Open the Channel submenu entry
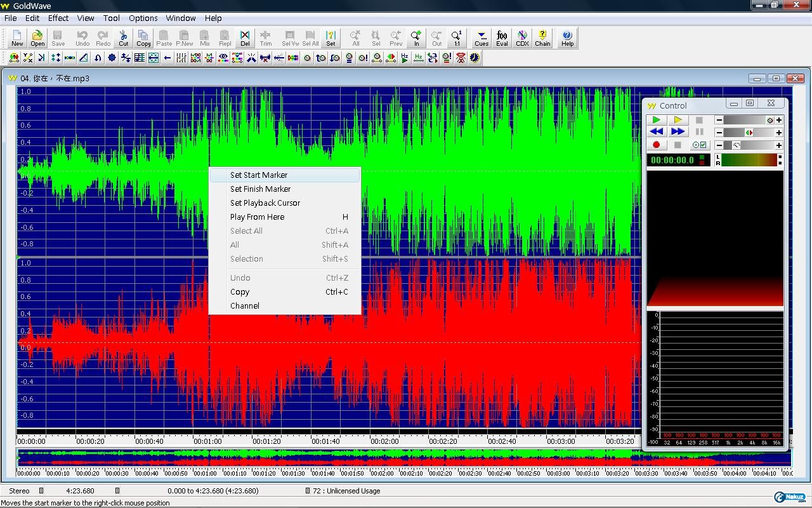This screenshot has height=508, width=812. tap(285, 305)
